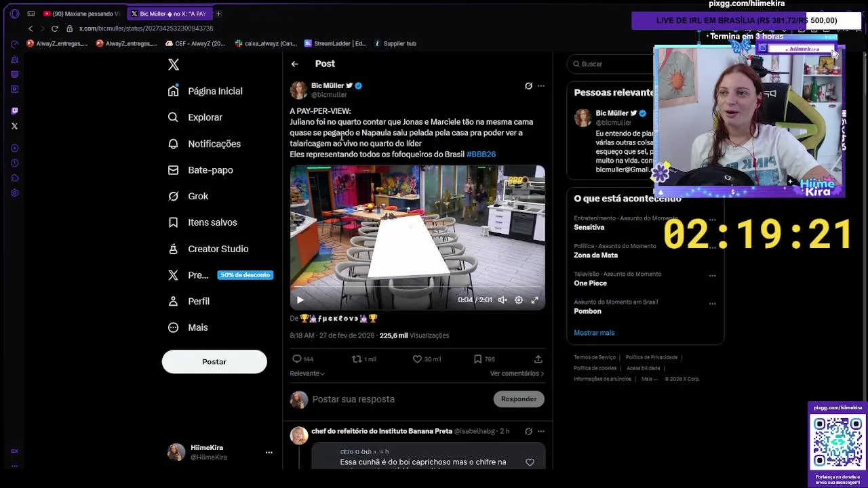Click Mostrar mais under trends
868x488 pixels.
point(594,333)
